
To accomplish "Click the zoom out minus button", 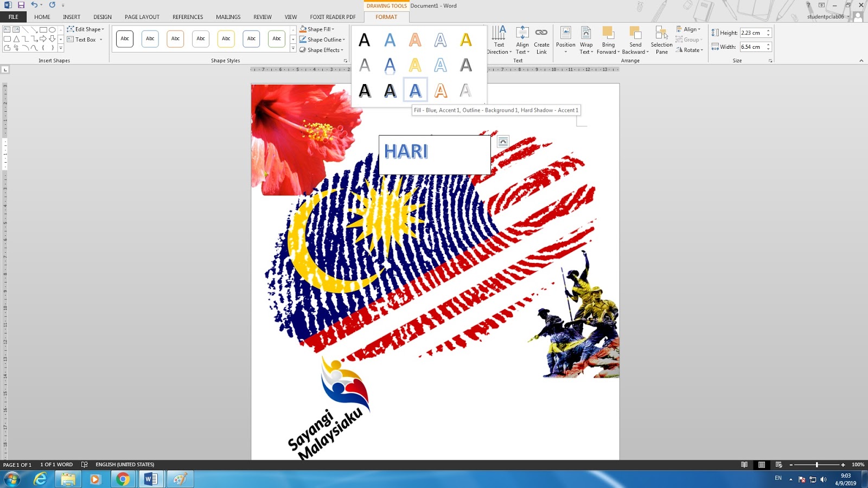I will 791,465.
